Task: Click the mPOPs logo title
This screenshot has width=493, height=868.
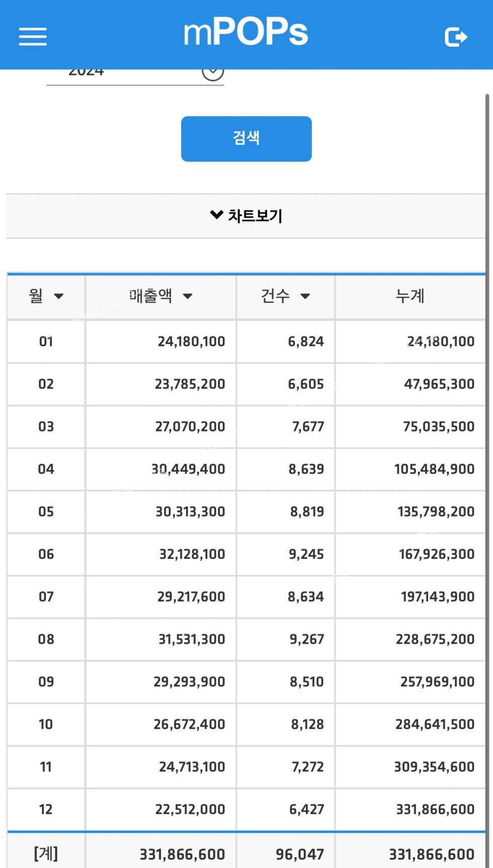Action: tap(245, 33)
